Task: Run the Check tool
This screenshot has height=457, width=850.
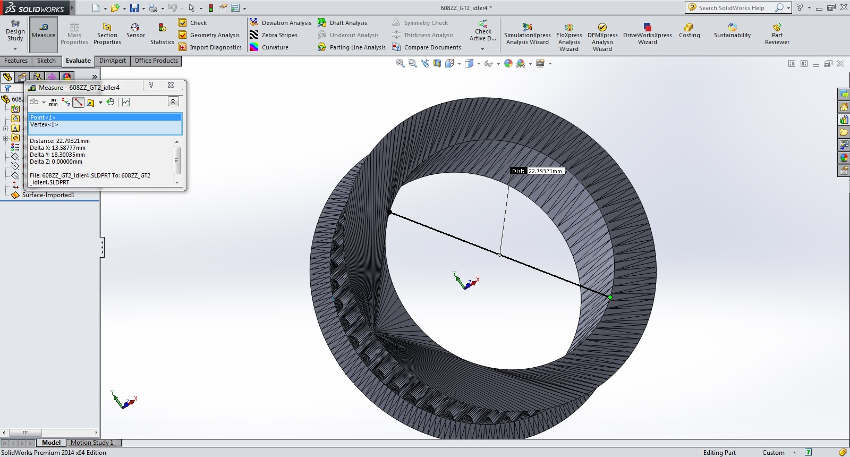Action: point(193,23)
